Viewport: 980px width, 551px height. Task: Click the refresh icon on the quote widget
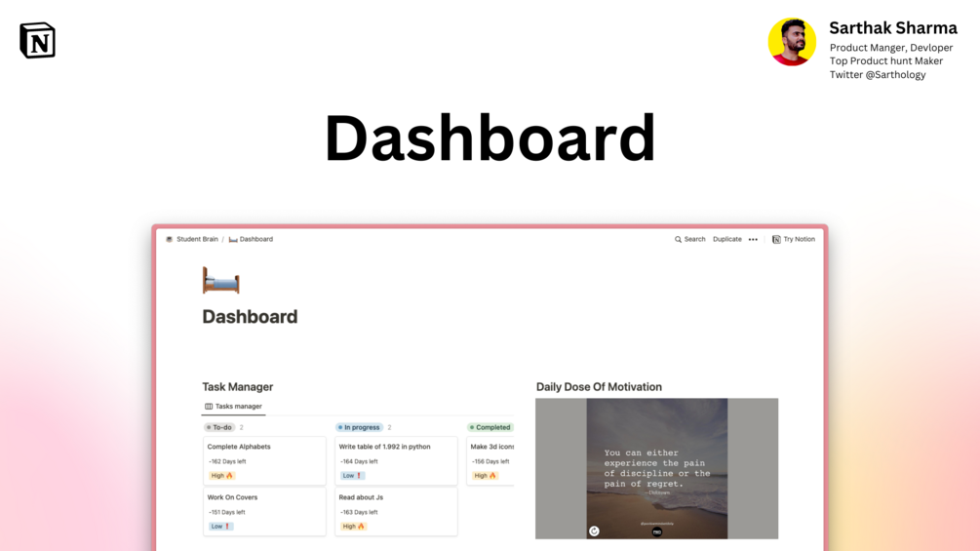pyautogui.click(x=595, y=531)
